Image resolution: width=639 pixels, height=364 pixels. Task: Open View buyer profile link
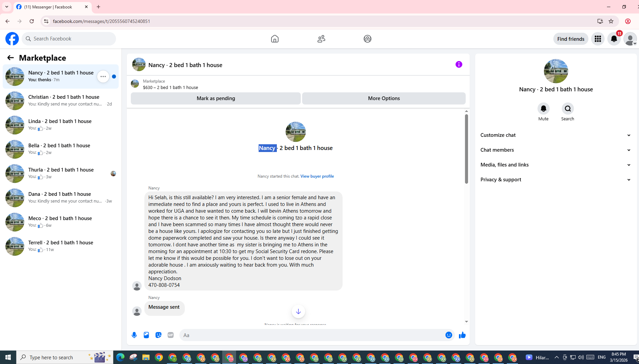317,176
